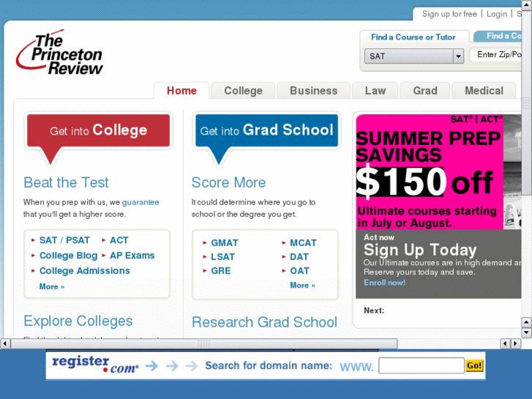This screenshot has height=399, width=532.
Task: Open the DAT link
Action: tap(299, 257)
